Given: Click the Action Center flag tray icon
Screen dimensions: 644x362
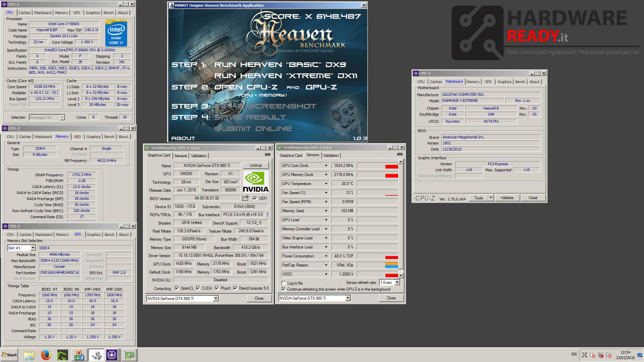Looking at the screenshot, I should point(609,355).
